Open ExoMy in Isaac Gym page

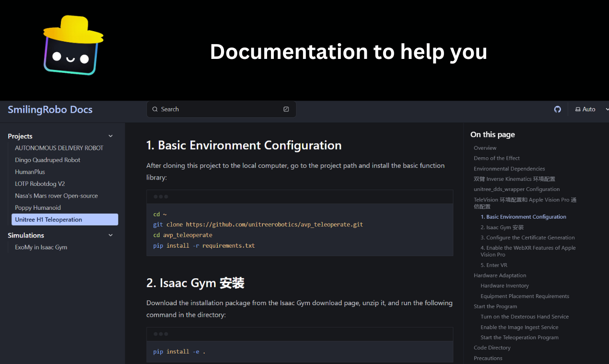coord(41,247)
